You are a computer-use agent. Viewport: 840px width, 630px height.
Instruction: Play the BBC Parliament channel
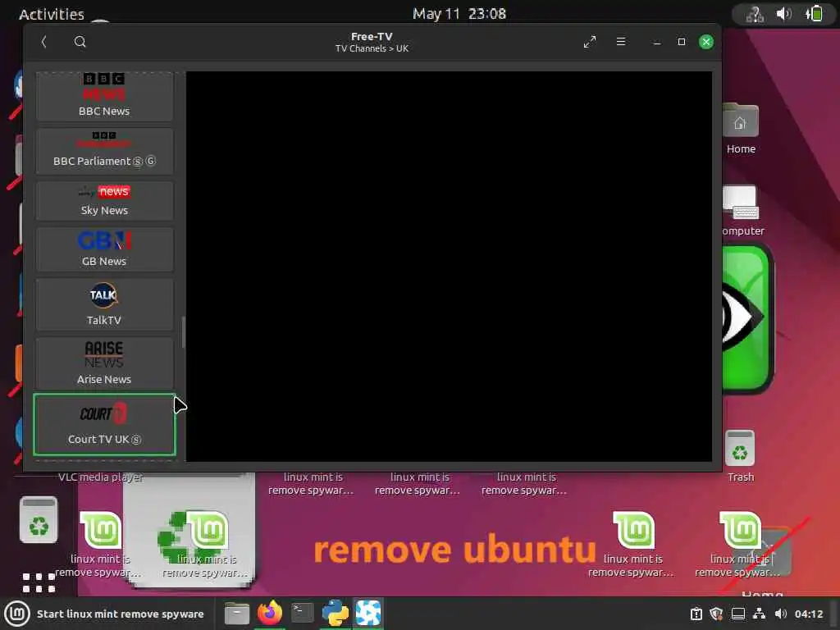point(104,151)
